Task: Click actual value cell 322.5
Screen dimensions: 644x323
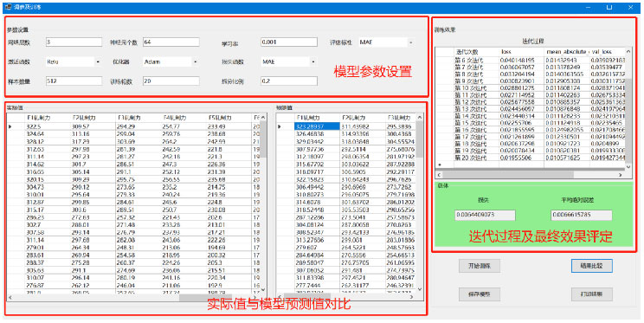Action: [33, 126]
